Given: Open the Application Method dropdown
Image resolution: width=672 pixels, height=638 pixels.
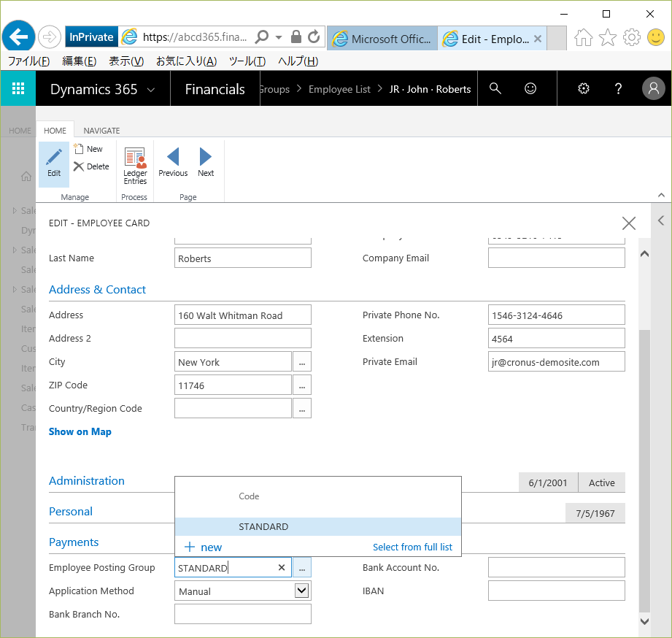Looking at the screenshot, I should pyautogui.click(x=302, y=591).
